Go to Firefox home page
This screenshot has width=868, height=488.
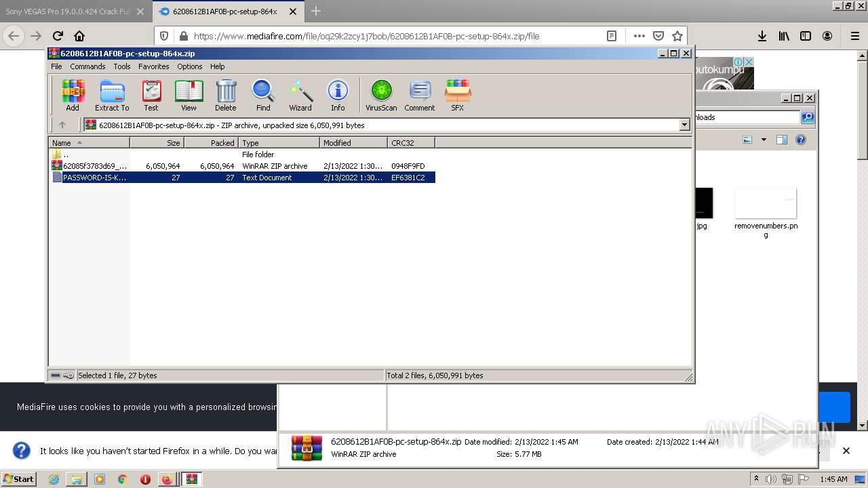point(79,36)
